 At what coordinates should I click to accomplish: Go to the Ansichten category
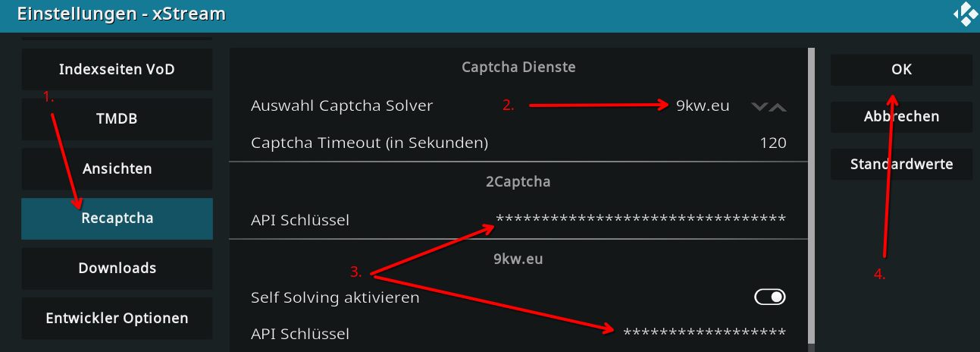[x=117, y=168]
